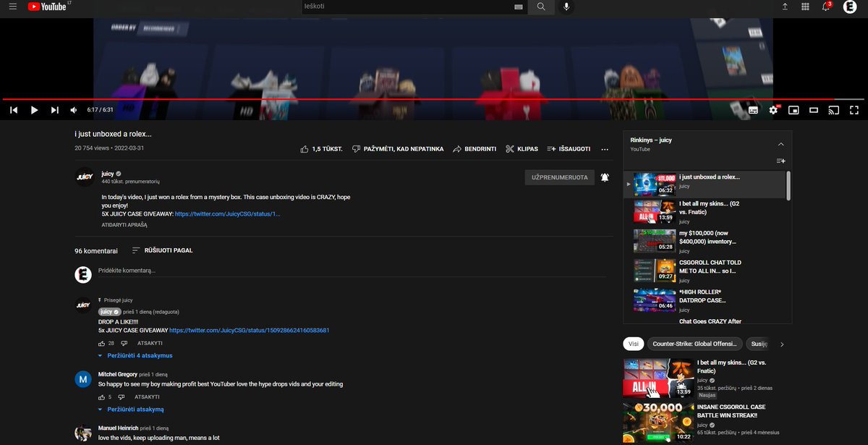Click the playlist panel scrollbar
The width and height of the screenshot is (868, 445).
[x=788, y=185]
